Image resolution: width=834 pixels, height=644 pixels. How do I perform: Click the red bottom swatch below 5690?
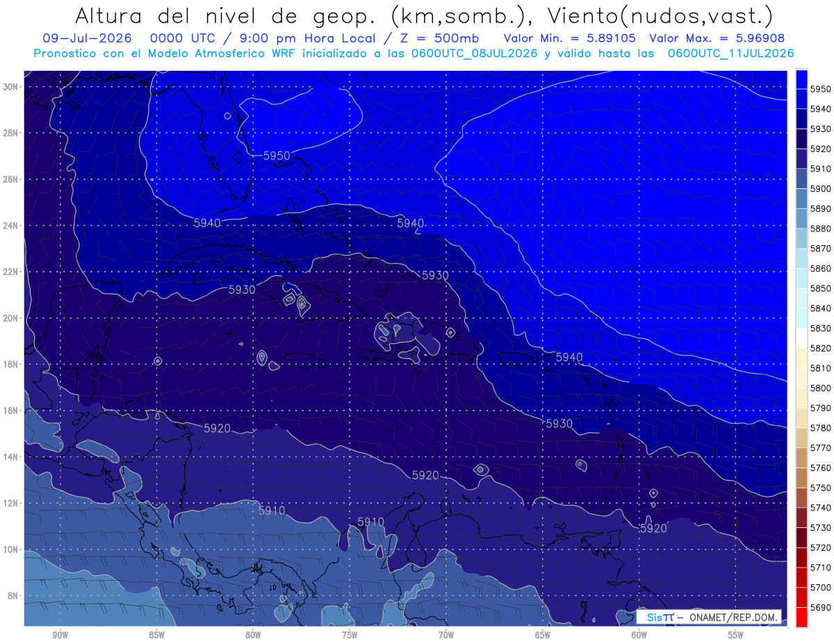pos(801,617)
